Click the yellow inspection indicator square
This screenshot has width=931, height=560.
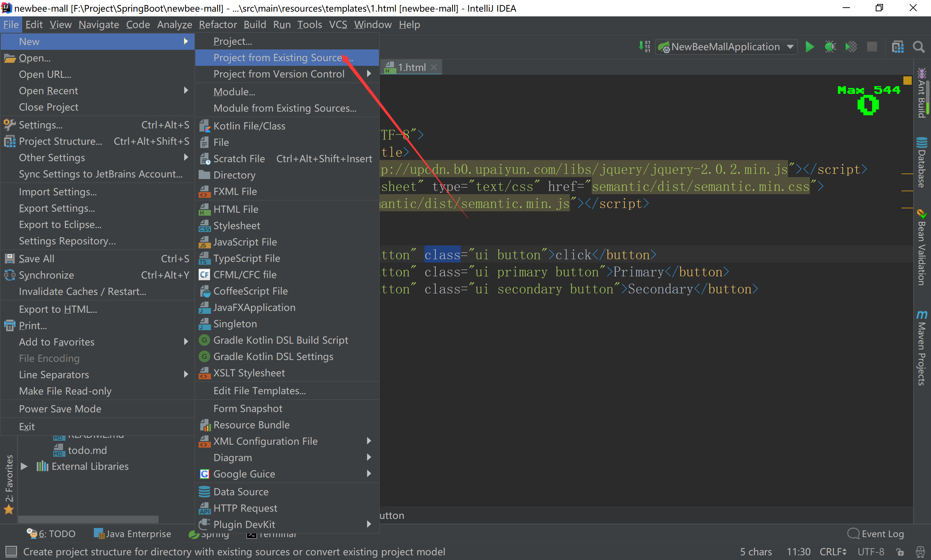[907, 80]
